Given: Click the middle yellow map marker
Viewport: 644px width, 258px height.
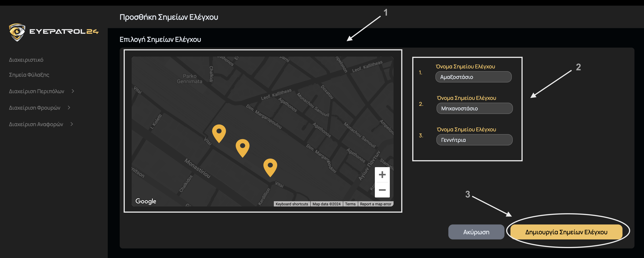Looking at the screenshot, I should pyautogui.click(x=242, y=147).
